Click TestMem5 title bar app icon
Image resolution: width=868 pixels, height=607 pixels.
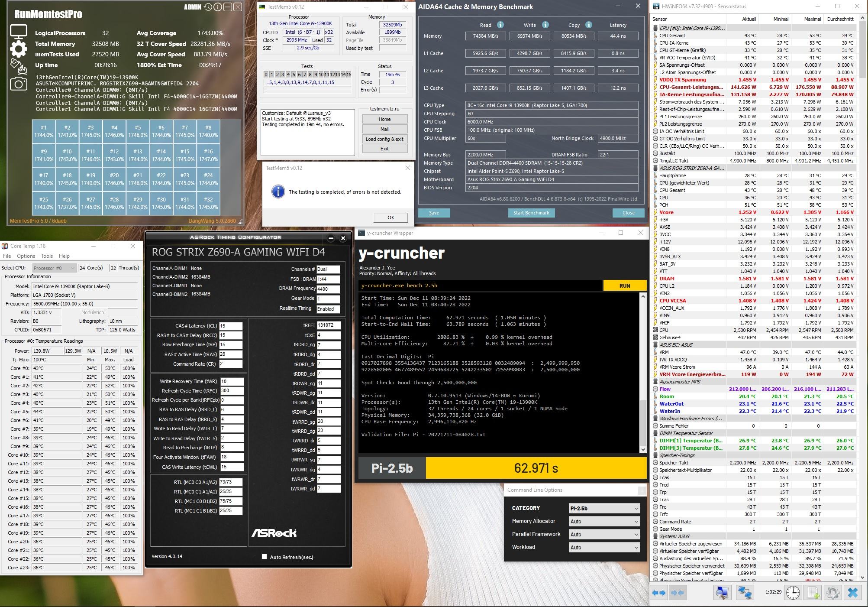(x=261, y=6)
